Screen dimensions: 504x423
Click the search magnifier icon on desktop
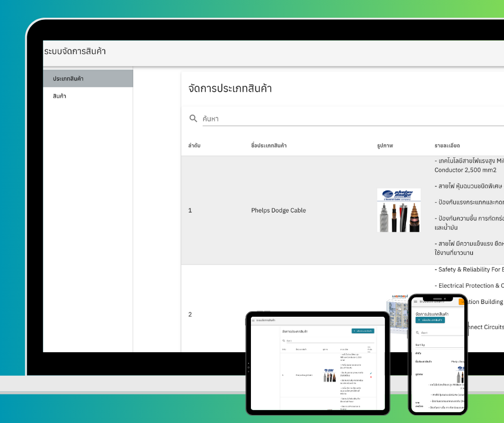(x=193, y=118)
